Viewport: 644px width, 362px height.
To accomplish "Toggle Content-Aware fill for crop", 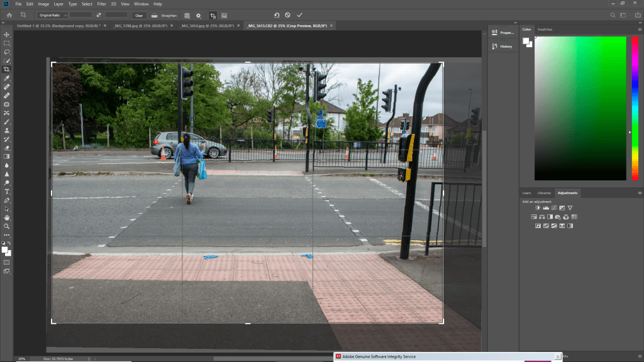I will tap(224, 15).
